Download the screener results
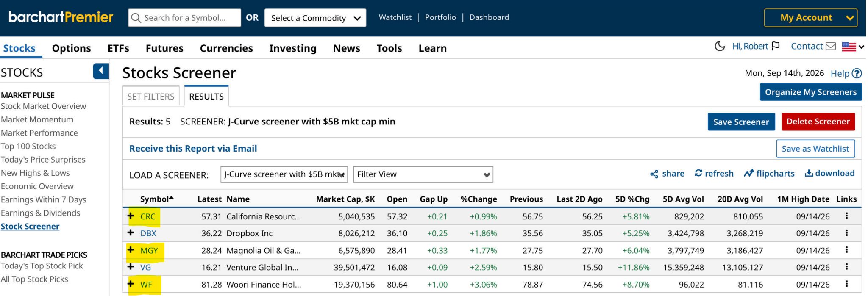The width and height of the screenshot is (868, 296). [x=829, y=173]
